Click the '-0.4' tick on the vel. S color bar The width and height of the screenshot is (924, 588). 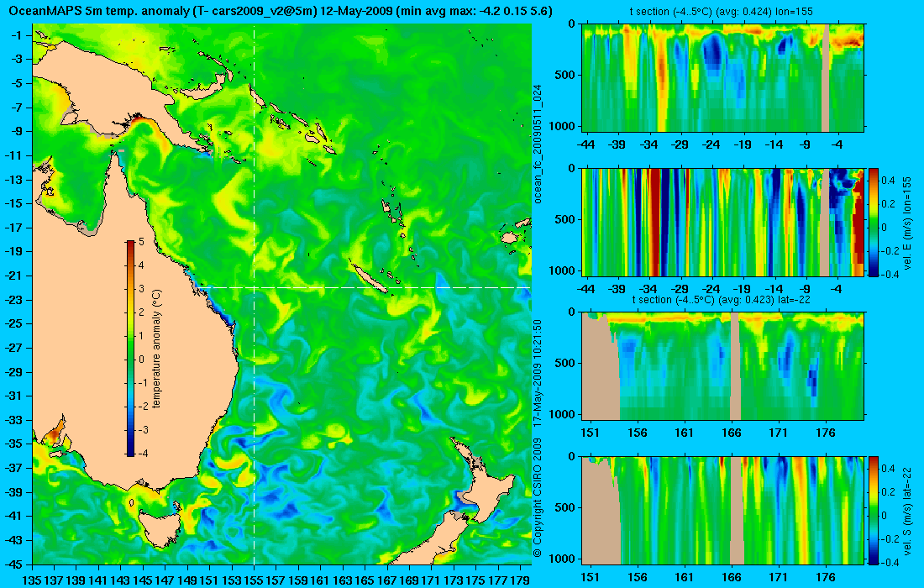pyautogui.click(x=890, y=562)
